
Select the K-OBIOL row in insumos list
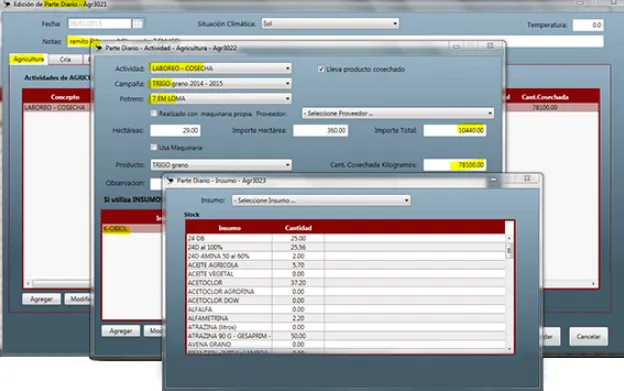pyautogui.click(x=132, y=229)
